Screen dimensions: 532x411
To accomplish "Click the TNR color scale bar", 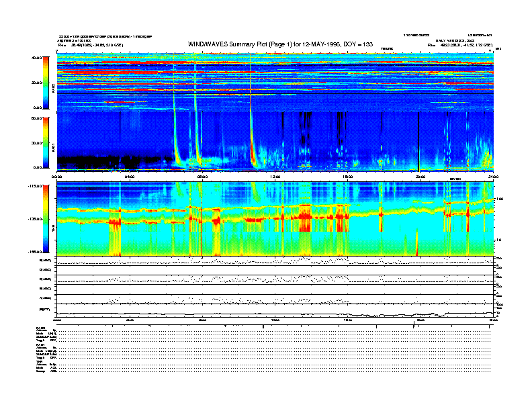I will [x=46, y=219].
